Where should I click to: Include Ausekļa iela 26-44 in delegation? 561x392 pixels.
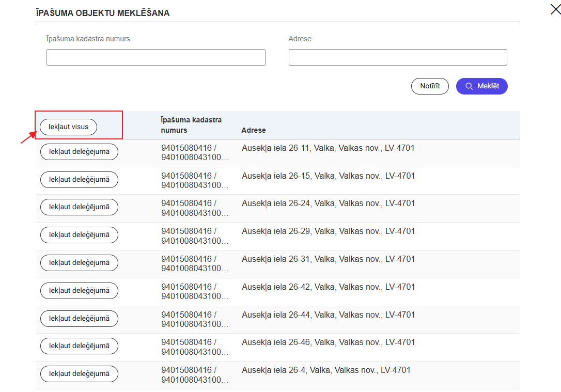pos(79,319)
